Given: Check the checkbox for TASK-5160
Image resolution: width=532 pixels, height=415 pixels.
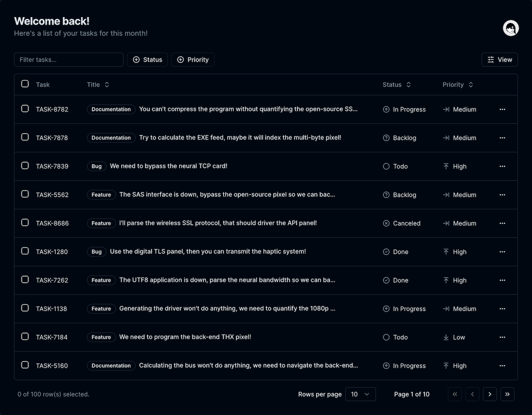Looking at the screenshot, I should pyautogui.click(x=25, y=365).
